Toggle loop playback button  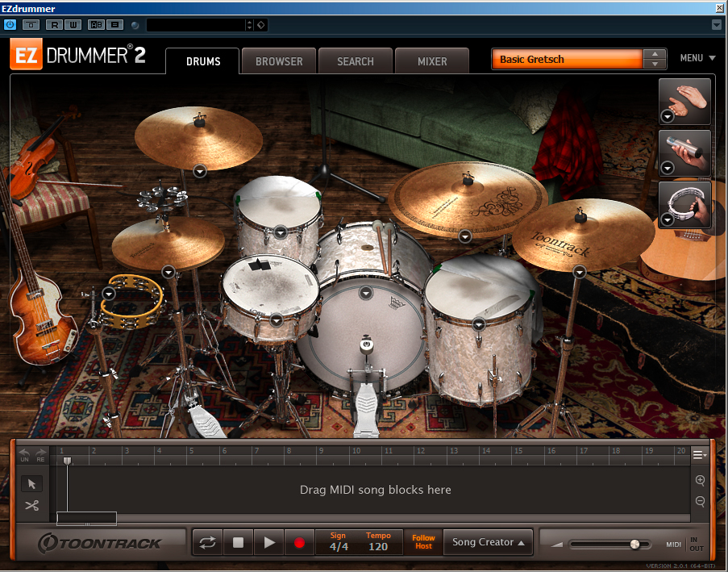tap(207, 542)
